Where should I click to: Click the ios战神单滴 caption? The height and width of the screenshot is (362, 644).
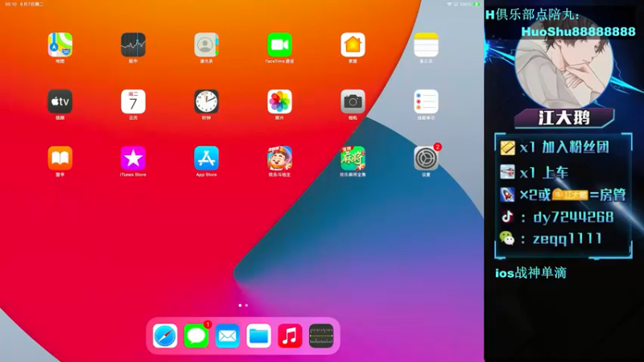(530, 273)
